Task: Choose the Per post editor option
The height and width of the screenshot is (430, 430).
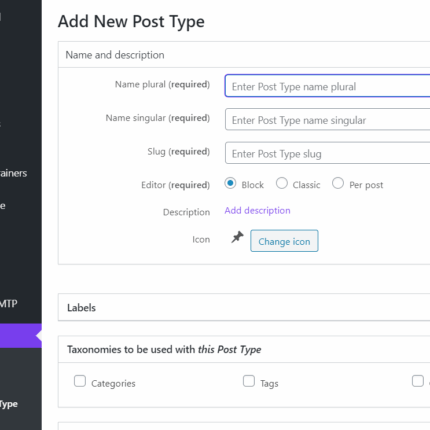Action: (338, 183)
